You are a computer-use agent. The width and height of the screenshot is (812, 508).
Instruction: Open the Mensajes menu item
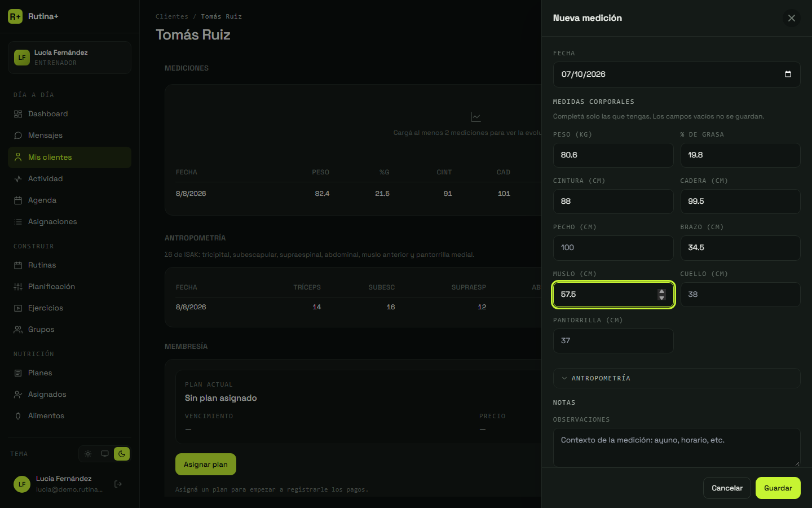(x=70, y=135)
